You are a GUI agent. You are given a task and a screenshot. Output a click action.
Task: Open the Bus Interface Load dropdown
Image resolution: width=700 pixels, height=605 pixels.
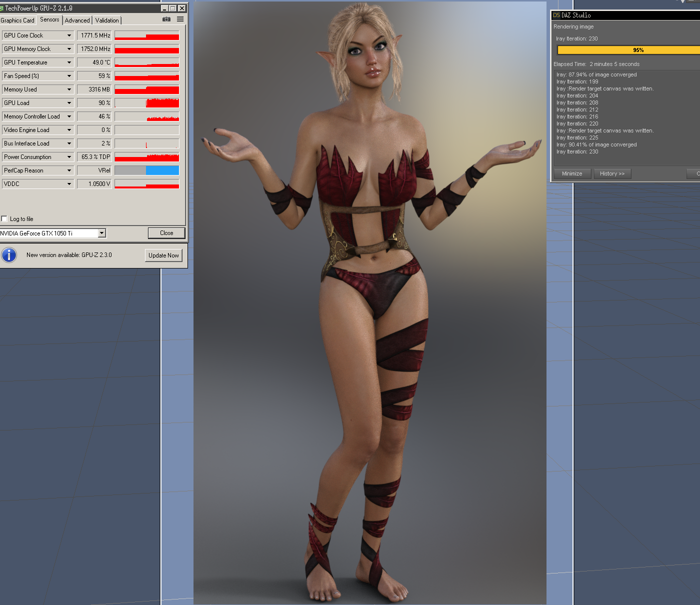69,143
